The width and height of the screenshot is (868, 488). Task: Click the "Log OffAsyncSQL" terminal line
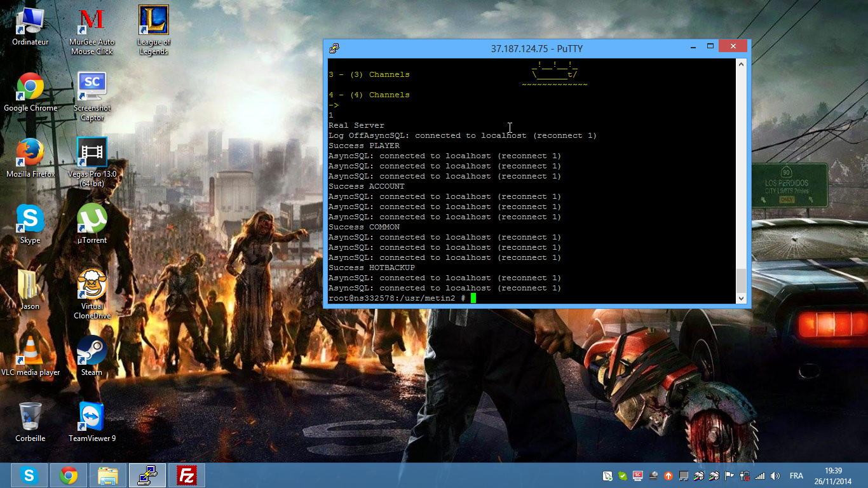coord(463,135)
